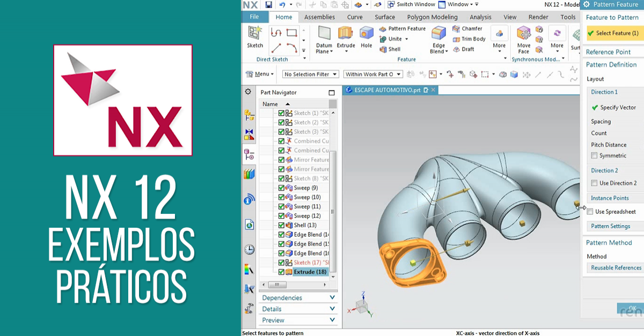Open the No Selection Filter dropdown
The width and height of the screenshot is (644, 336).
[x=311, y=74]
